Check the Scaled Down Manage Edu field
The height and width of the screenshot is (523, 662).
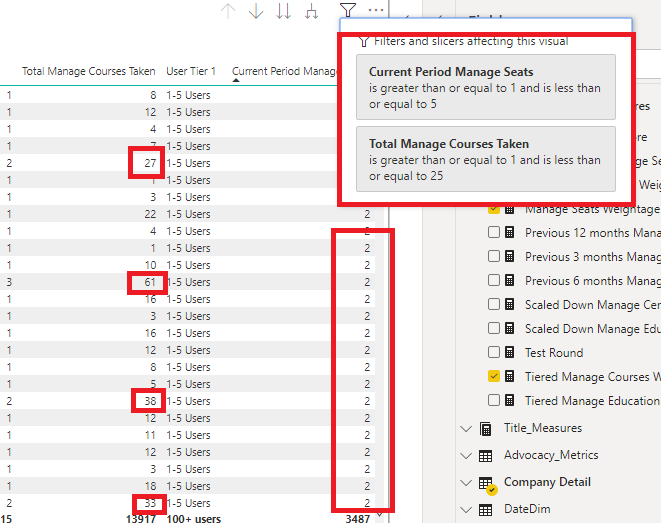(494, 328)
